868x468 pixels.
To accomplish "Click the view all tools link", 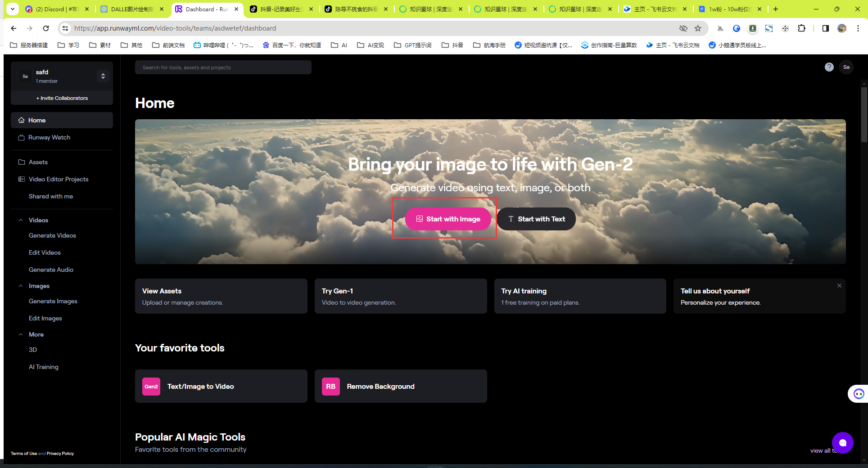I will 824,450.
